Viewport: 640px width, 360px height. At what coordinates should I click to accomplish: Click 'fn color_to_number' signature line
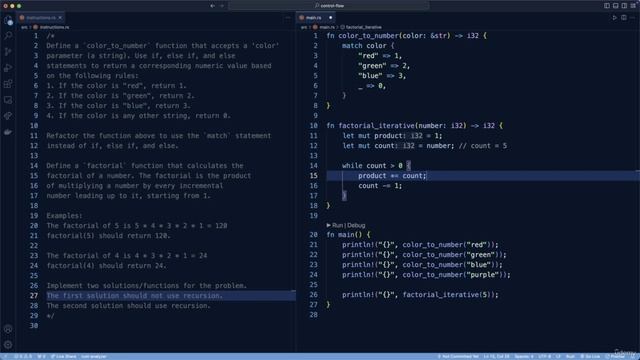(407, 36)
